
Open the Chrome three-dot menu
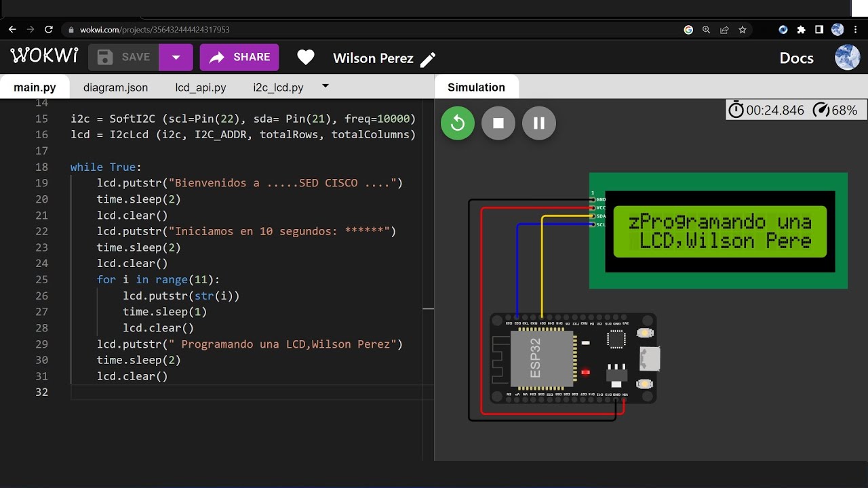click(856, 30)
